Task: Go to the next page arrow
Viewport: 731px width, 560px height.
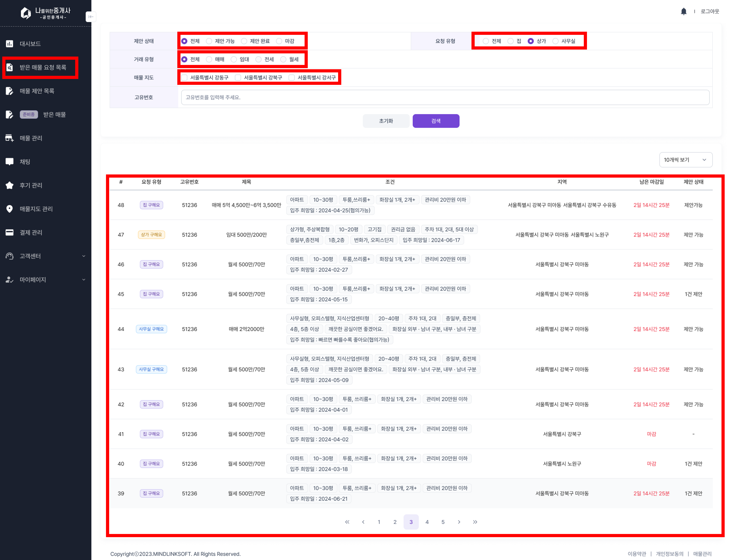Action: (x=459, y=522)
